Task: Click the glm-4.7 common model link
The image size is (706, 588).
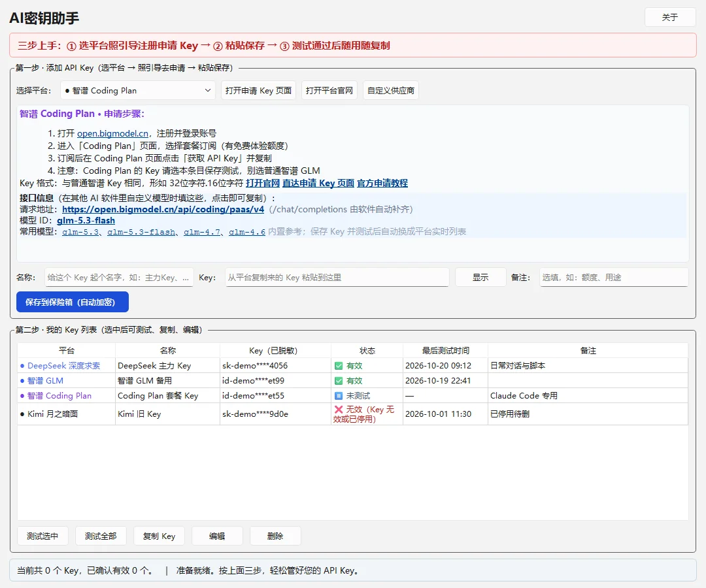Action: tap(202, 232)
